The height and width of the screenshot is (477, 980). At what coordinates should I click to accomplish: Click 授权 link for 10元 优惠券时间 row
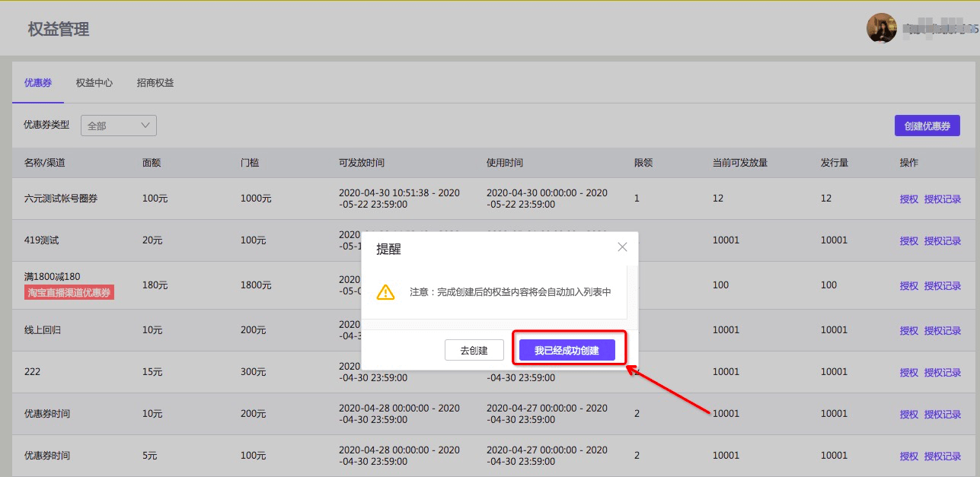pyautogui.click(x=908, y=415)
